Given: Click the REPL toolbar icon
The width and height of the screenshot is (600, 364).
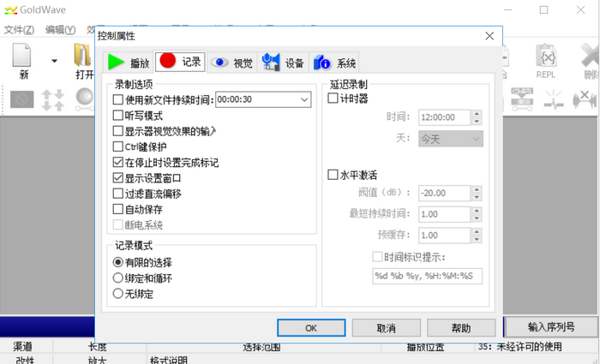Looking at the screenshot, I should coord(546,61).
